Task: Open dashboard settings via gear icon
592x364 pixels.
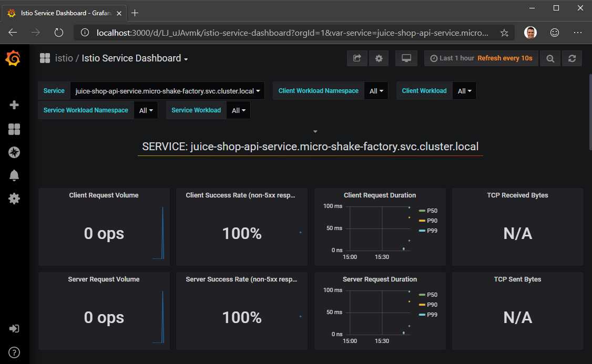Action: point(379,58)
